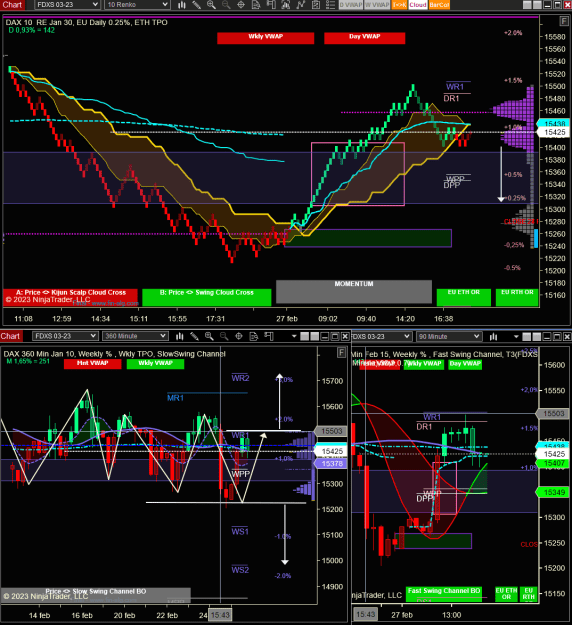Click the F button at top chart corner
572x625 pixels.
[564, 21]
